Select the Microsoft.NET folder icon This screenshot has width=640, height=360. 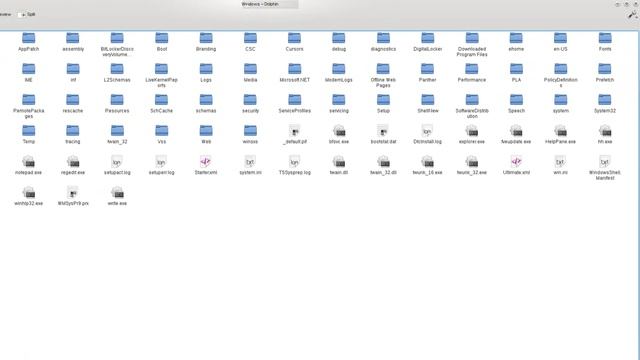pos(294,69)
